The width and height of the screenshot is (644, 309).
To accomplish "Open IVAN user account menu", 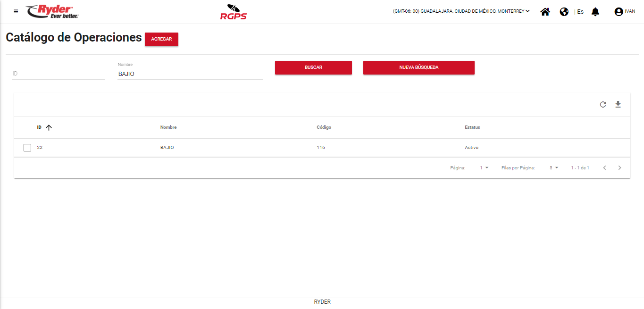I will [624, 12].
